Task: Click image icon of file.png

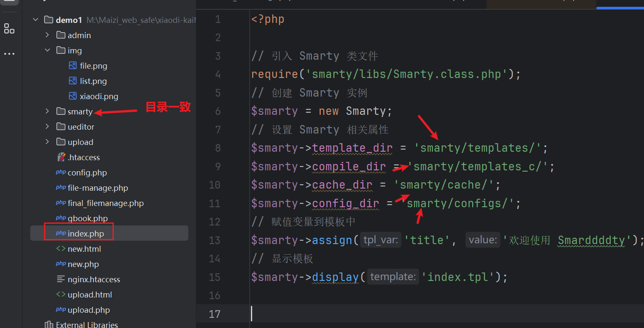Action: pyautogui.click(x=73, y=66)
